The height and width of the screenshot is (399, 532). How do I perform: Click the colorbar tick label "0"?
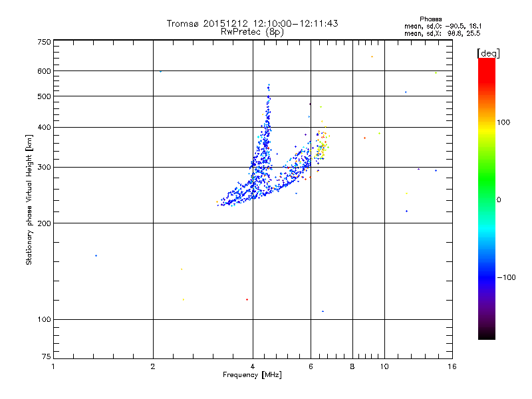(x=499, y=200)
